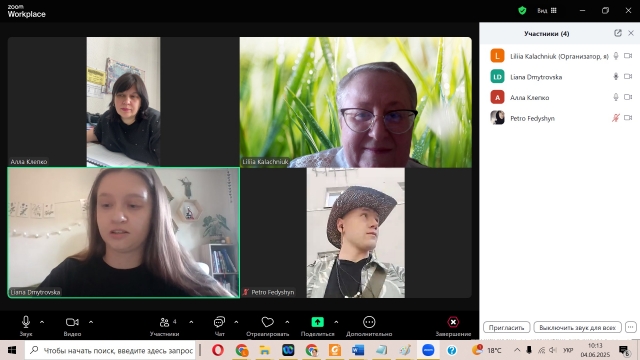This screenshot has height=360, width=640.
Task: Open the Windows Start menu
Action: point(12,350)
